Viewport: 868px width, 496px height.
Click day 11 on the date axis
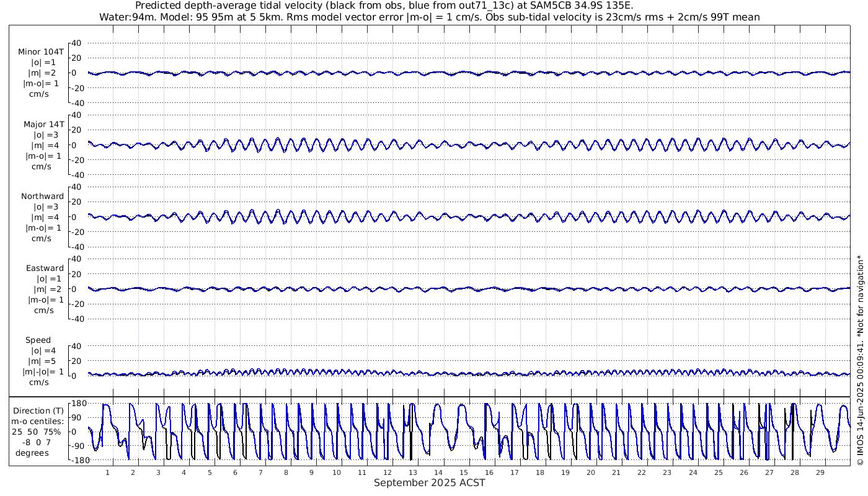[361, 472]
